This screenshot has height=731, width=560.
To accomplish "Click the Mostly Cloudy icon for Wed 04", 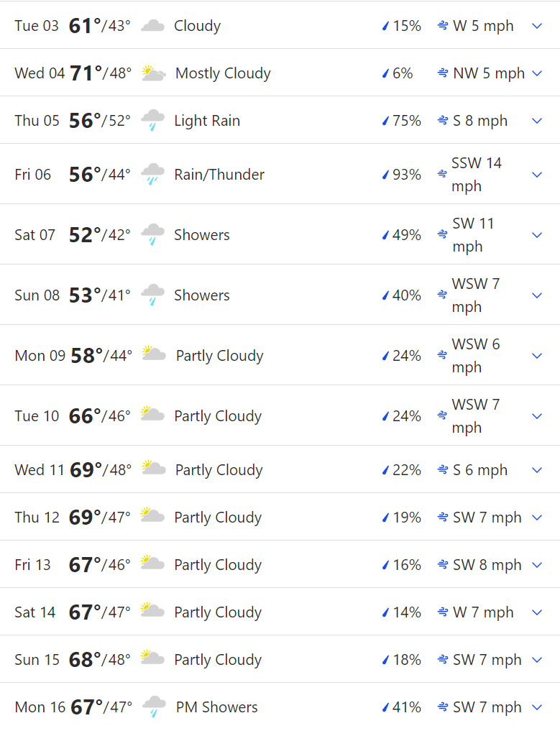I will click(x=153, y=73).
